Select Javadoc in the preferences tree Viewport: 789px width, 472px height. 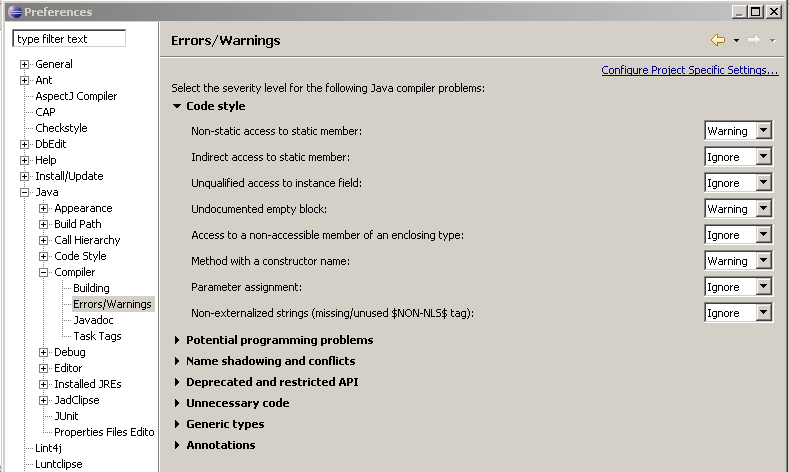pos(93,320)
